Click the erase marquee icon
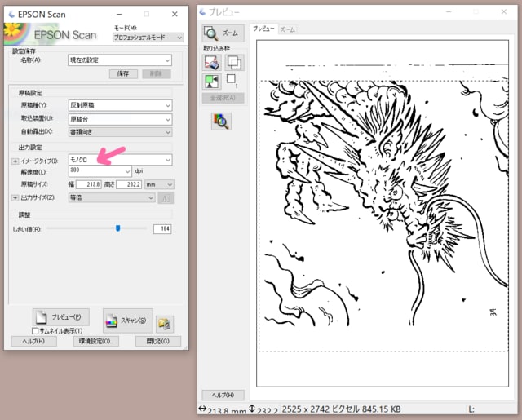Screen dimensions: 522x420 (x=211, y=61)
